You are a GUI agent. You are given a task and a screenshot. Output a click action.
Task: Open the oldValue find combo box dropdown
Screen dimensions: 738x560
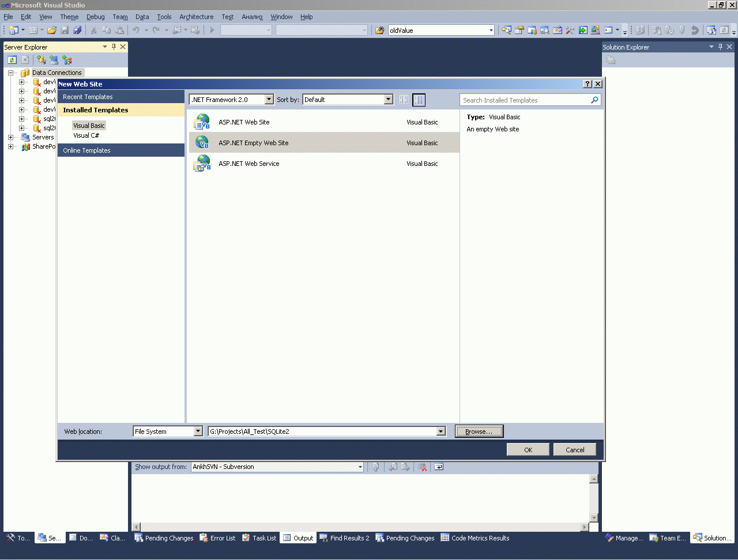tap(491, 30)
